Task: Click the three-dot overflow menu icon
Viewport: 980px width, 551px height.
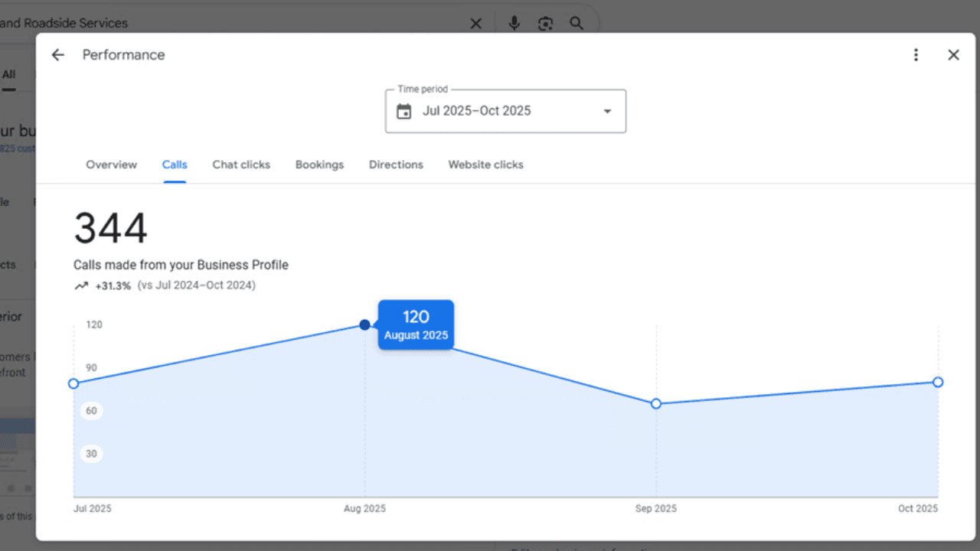Action: point(916,54)
